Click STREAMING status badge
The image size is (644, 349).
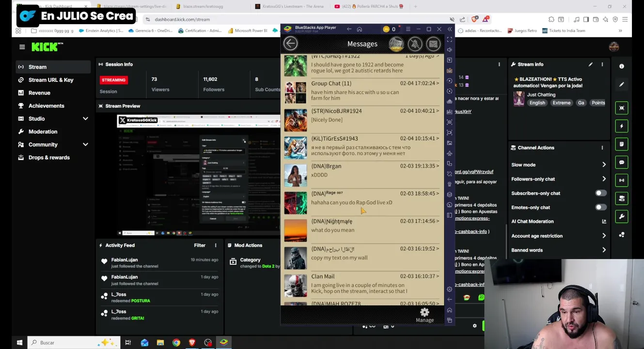pos(113,80)
